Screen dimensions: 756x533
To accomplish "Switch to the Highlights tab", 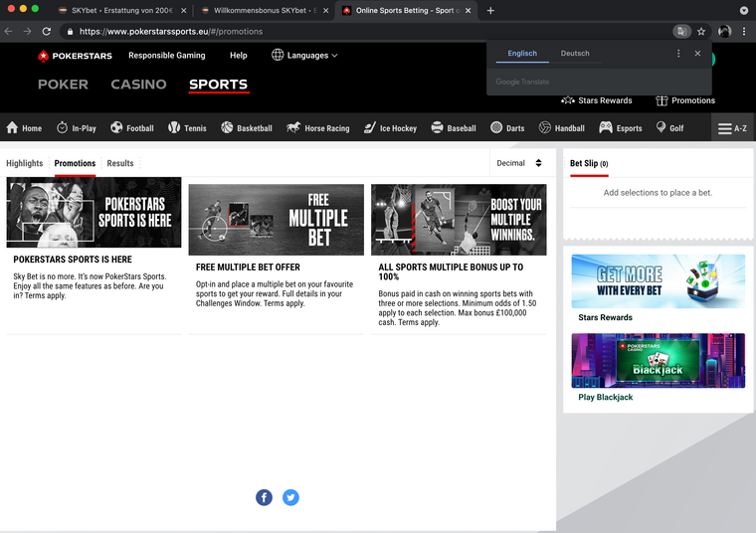I will pos(25,163).
